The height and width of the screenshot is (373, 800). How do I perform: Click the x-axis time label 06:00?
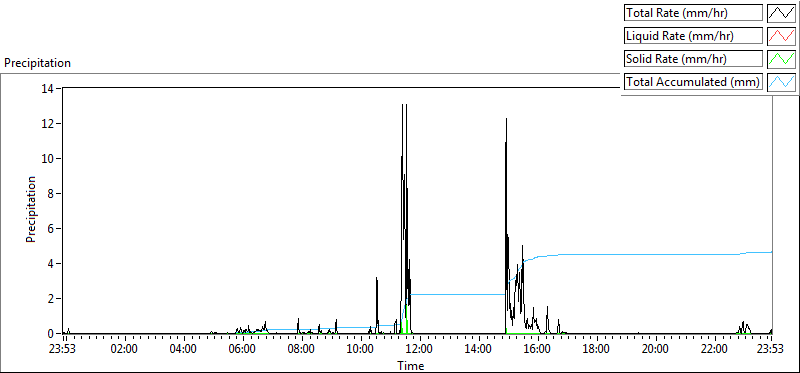point(242,350)
